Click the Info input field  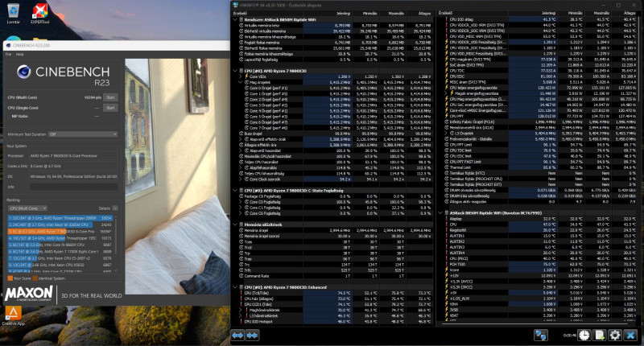[73, 187]
